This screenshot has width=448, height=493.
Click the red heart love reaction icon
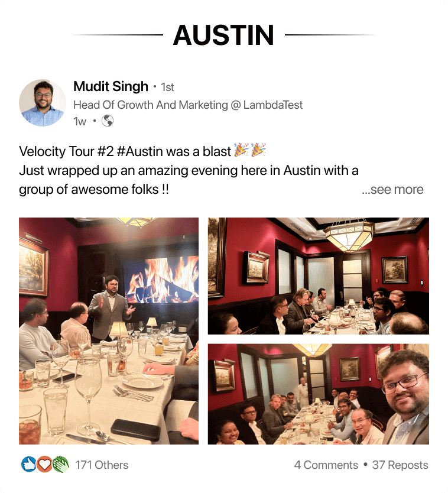coord(44,465)
